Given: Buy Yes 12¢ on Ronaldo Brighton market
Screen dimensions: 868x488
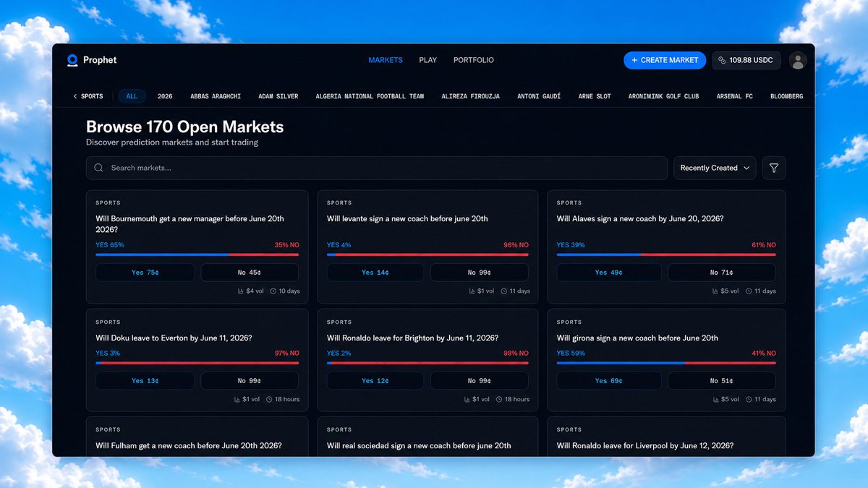Looking at the screenshot, I should point(375,381).
